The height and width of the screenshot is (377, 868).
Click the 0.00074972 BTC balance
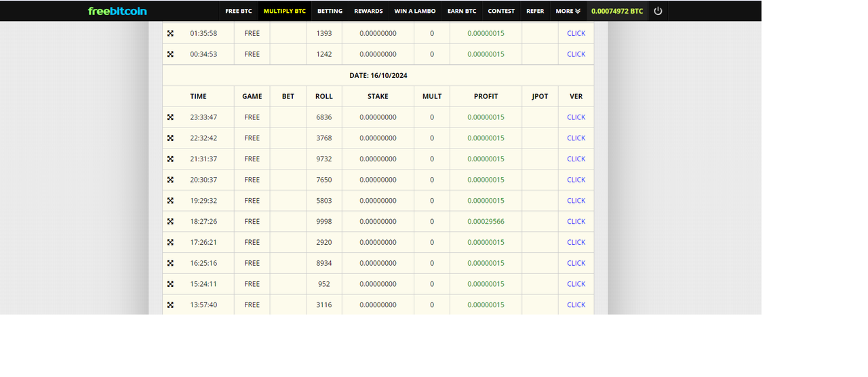point(617,11)
